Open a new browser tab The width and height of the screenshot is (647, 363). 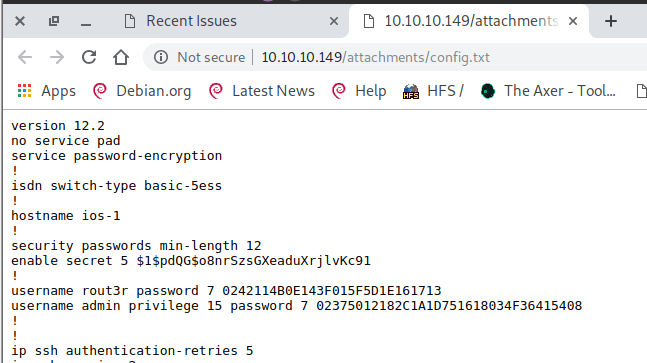tap(611, 21)
